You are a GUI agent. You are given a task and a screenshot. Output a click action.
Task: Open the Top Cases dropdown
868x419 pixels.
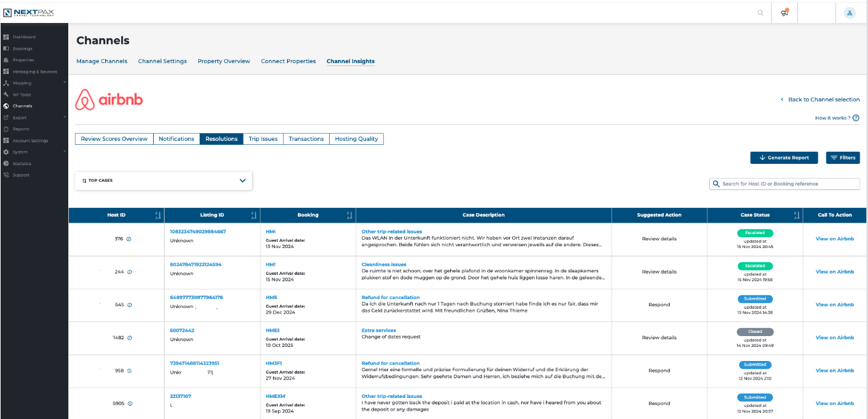point(164,180)
